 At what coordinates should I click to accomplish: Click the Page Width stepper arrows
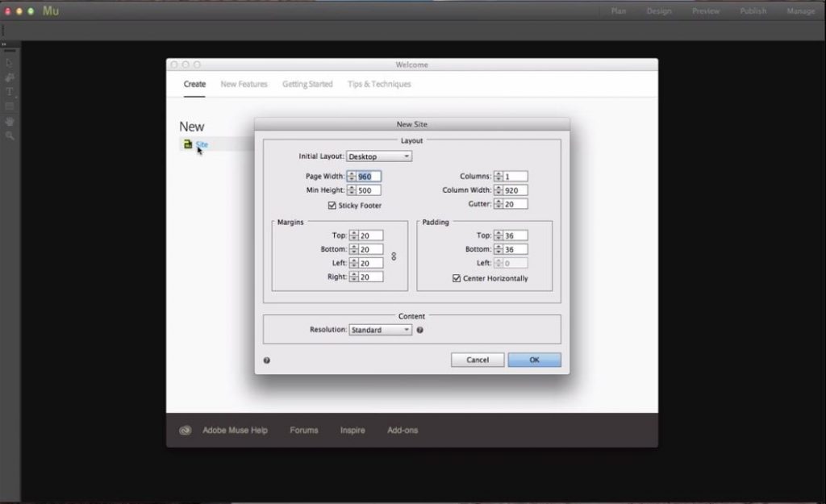(352, 177)
